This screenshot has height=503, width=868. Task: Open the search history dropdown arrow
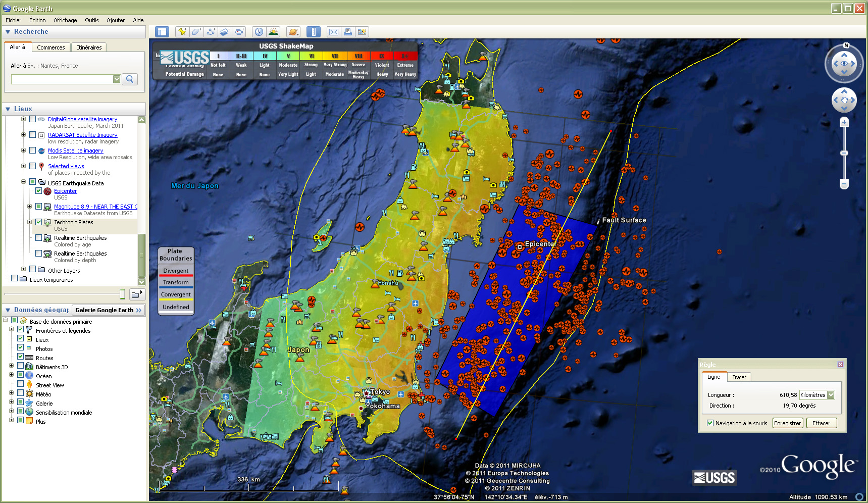pos(117,79)
